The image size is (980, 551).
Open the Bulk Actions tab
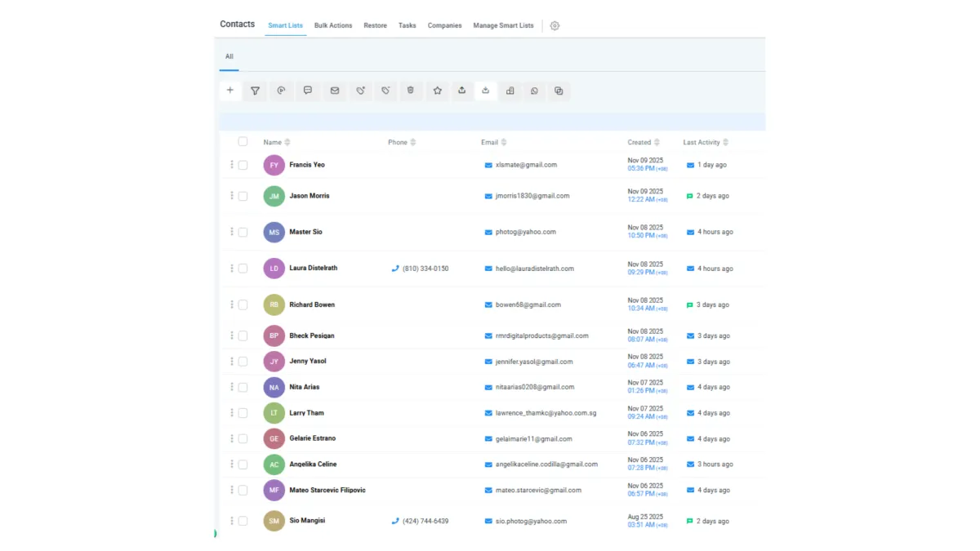pyautogui.click(x=333, y=25)
